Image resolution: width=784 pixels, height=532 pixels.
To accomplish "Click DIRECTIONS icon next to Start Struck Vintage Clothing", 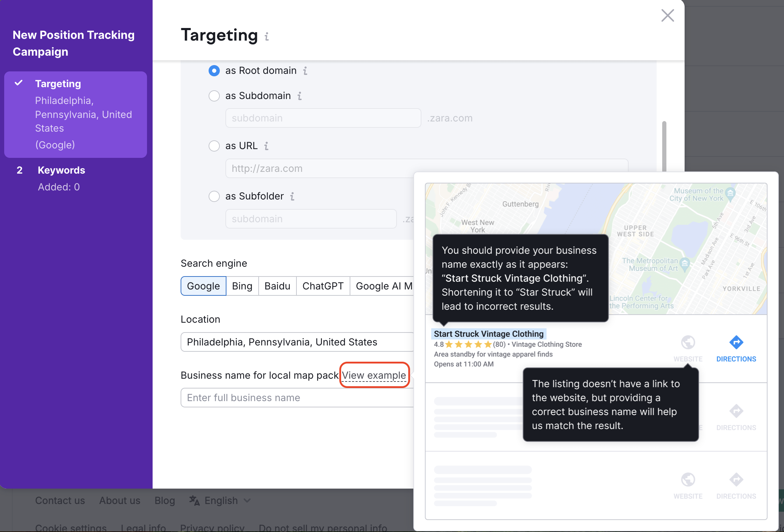I will click(736, 342).
